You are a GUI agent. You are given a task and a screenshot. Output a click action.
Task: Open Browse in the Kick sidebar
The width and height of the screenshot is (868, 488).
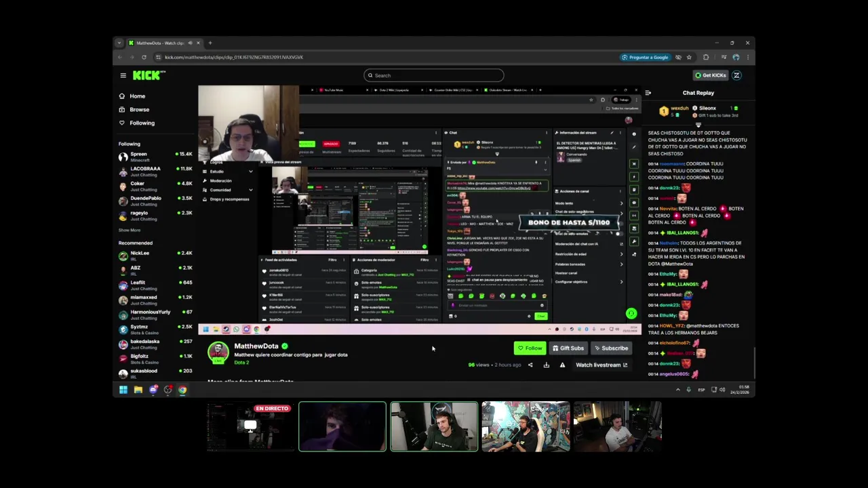pyautogui.click(x=134, y=110)
